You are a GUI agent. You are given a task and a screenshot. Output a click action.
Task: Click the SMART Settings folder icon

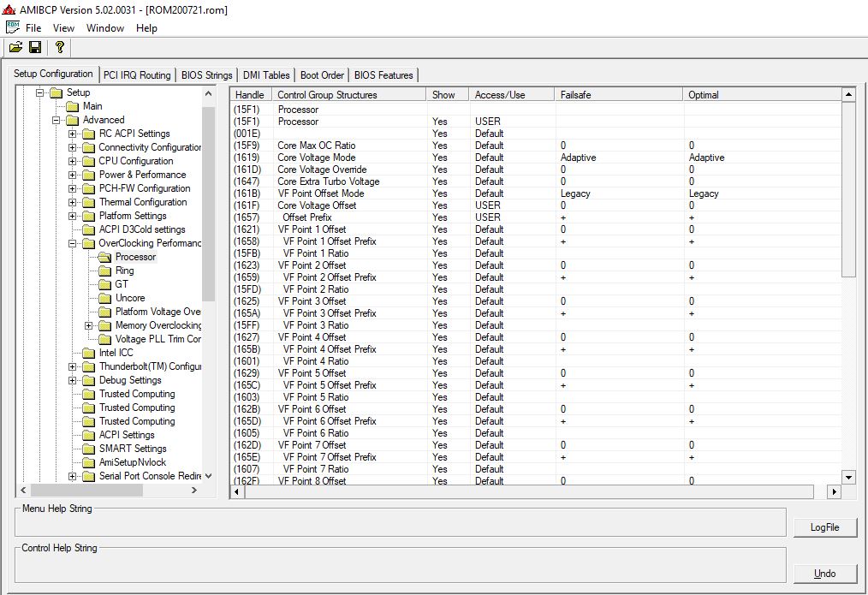pyautogui.click(x=88, y=449)
